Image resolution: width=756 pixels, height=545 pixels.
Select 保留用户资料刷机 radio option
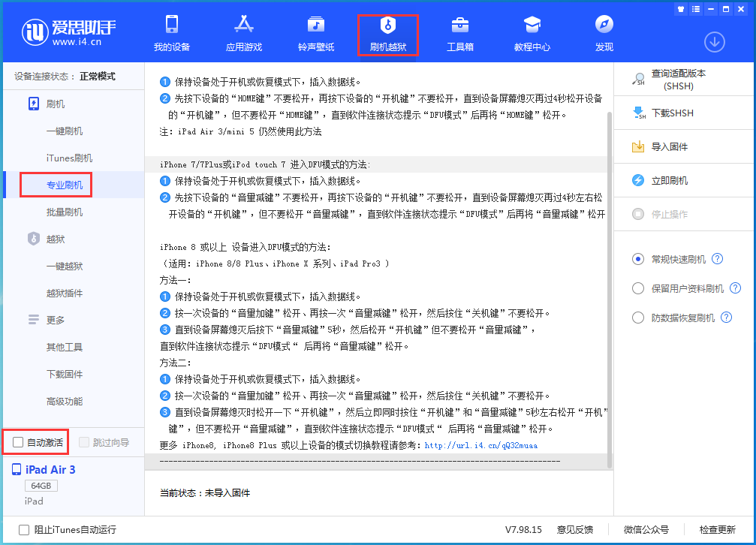[638, 288]
